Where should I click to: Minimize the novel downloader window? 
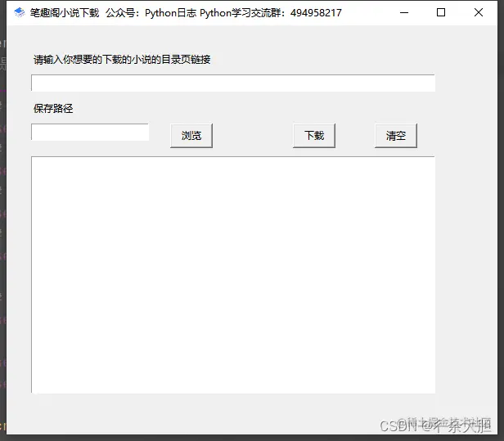coord(404,12)
